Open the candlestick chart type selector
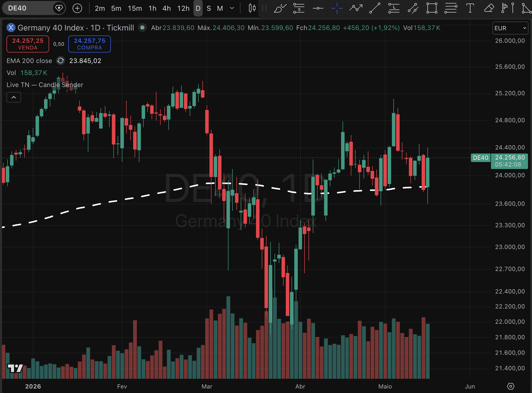532x393 pixels. coord(252,8)
